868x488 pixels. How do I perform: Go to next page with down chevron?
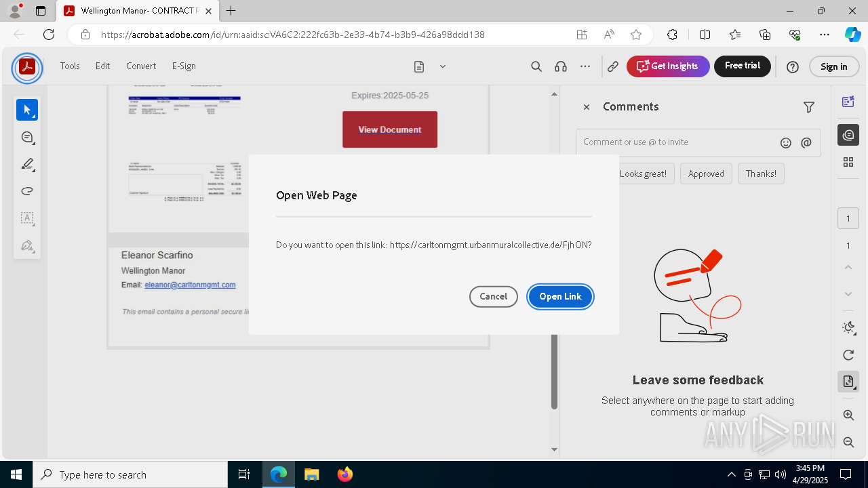(x=848, y=294)
